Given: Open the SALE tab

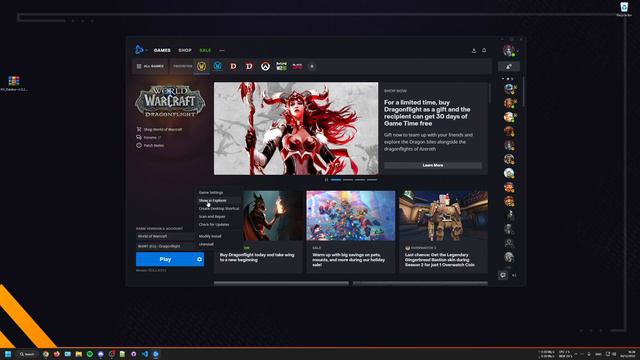Looking at the screenshot, I should tap(205, 50).
